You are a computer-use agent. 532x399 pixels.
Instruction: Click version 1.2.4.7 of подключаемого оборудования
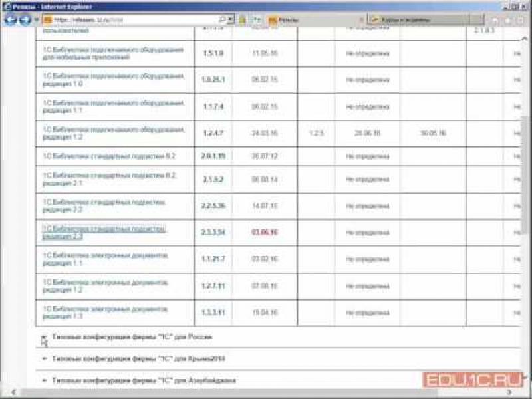[213, 133]
